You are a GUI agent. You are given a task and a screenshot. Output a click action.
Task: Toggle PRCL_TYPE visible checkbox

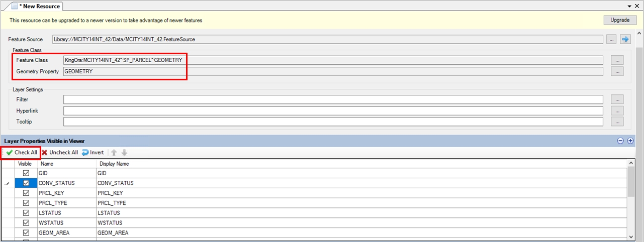point(26,203)
